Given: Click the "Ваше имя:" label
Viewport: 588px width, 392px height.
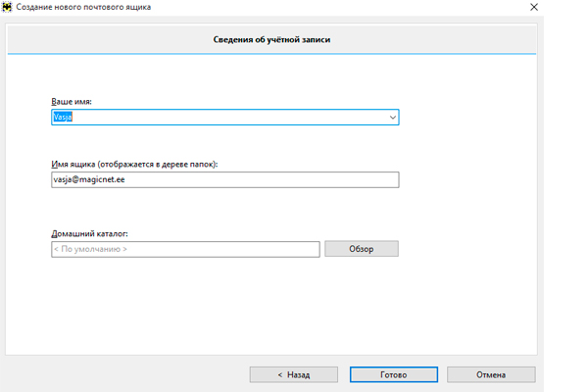Looking at the screenshot, I should (72, 102).
